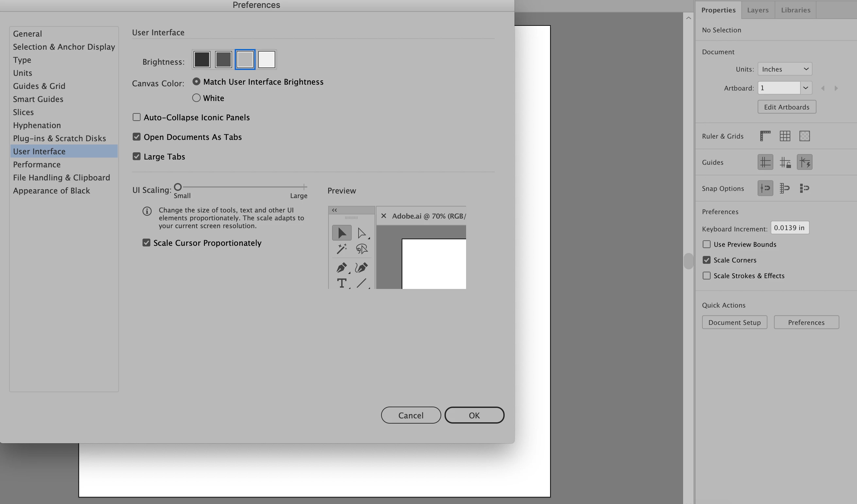857x504 pixels.
Task: Click the Lock Guides icon
Action: [x=785, y=162]
